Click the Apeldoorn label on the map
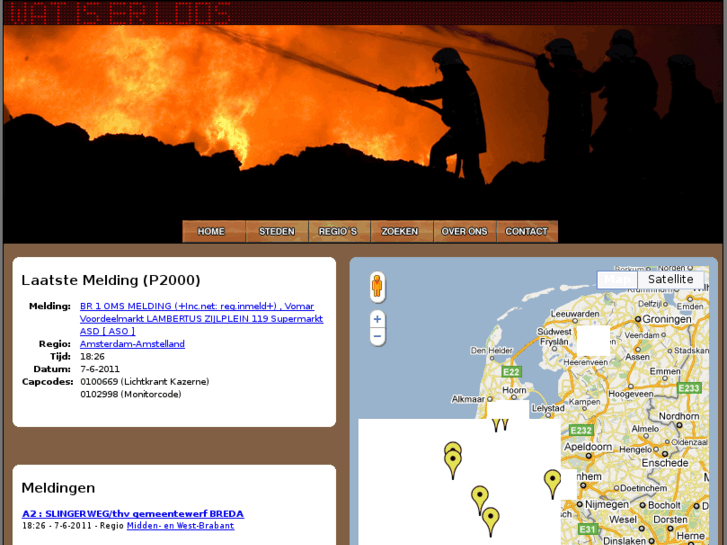Viewport: 727px width, 545px height. coord(588,447)
